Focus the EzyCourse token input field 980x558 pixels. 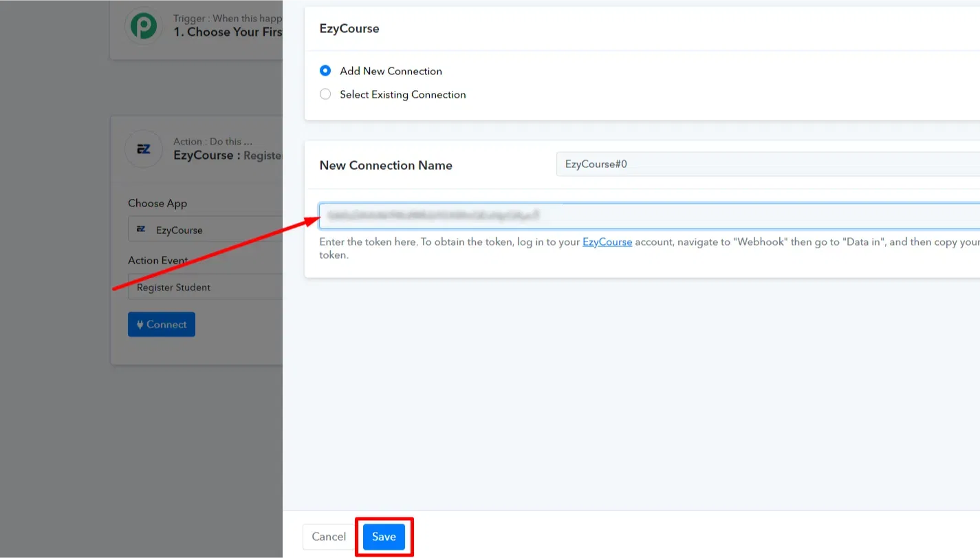649,215
